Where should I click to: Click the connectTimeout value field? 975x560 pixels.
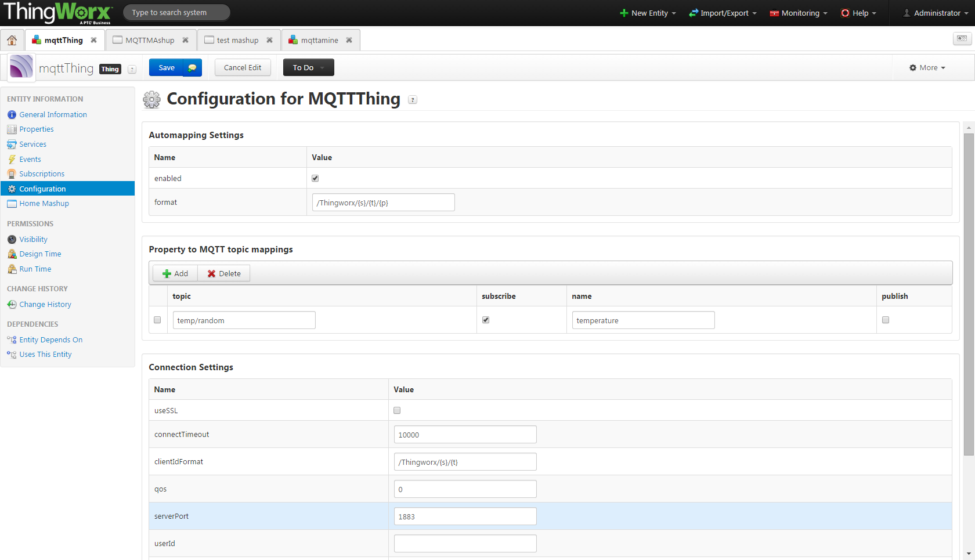[x=465, y=435]
